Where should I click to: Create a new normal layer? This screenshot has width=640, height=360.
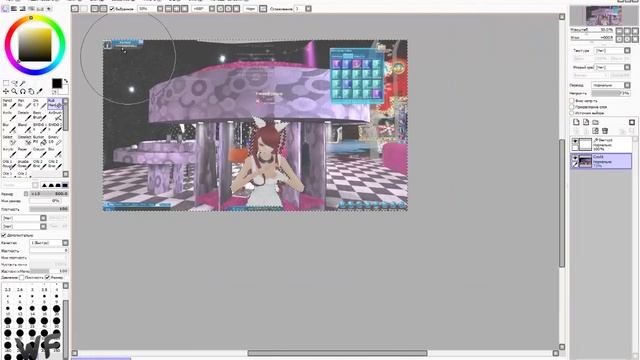[x=576, y=122]
